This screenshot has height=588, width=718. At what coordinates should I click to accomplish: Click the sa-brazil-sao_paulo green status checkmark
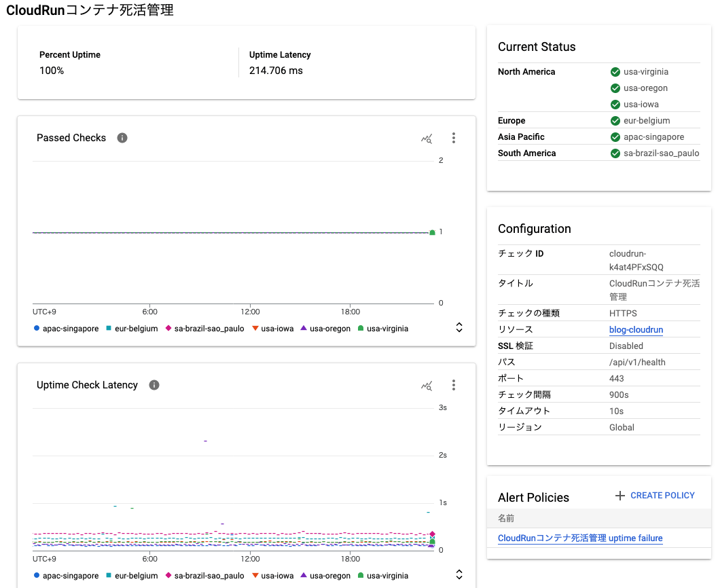tap(615, 153)
